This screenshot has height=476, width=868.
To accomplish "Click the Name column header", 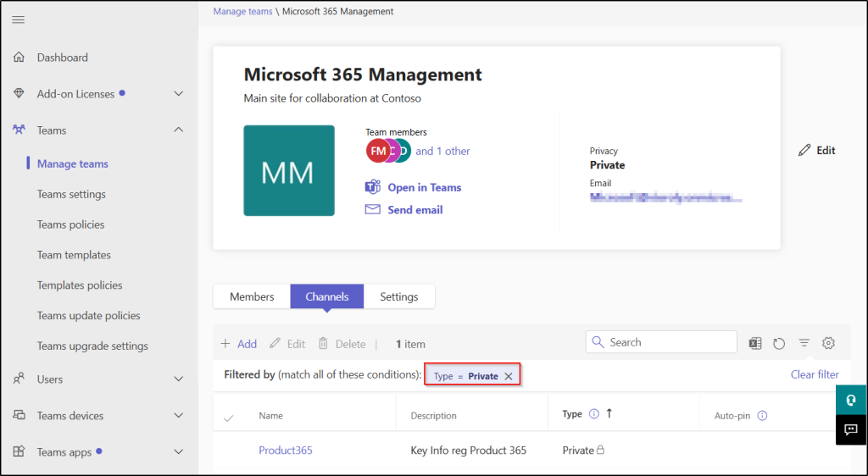I will point(270,416).
